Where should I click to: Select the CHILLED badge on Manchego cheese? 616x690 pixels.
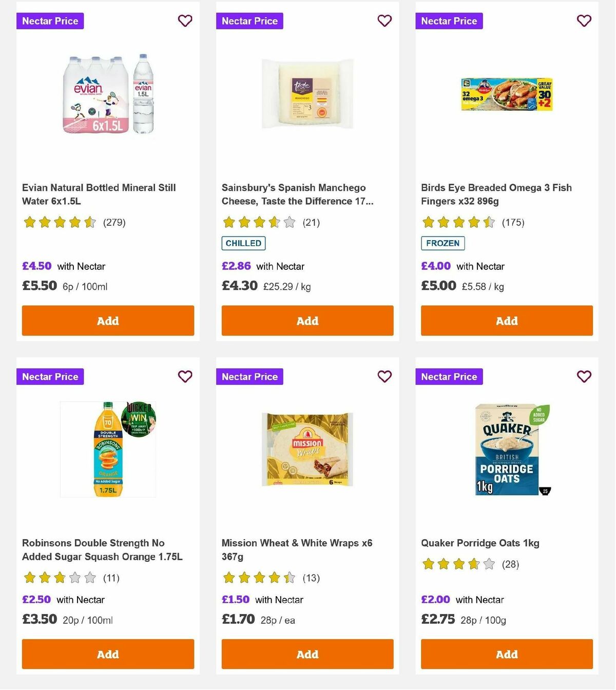(243, 243)
